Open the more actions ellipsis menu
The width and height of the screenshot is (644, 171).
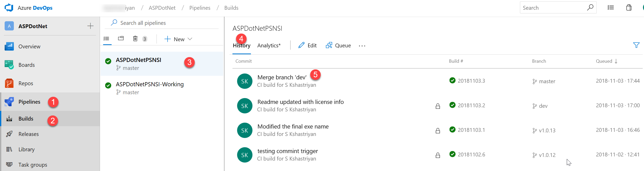point(362,46)
